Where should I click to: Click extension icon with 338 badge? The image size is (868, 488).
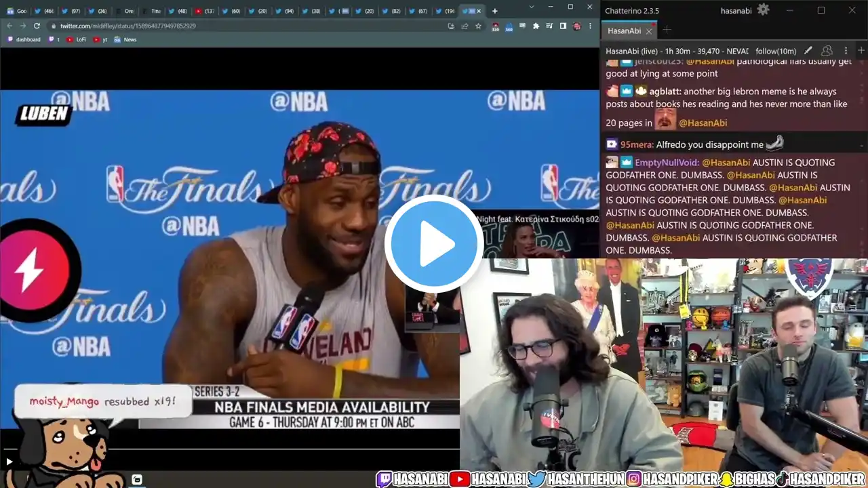point(496,26)
